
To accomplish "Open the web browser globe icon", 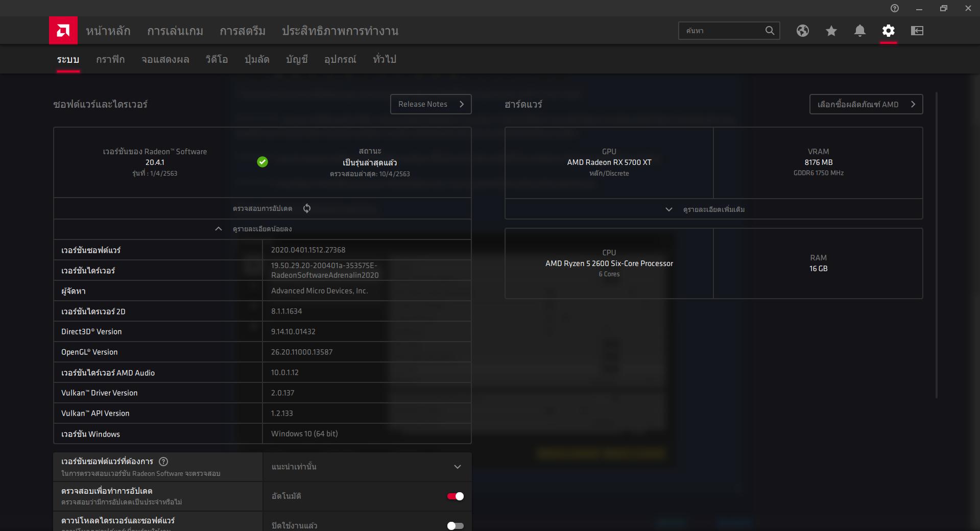I will (803, 31).
